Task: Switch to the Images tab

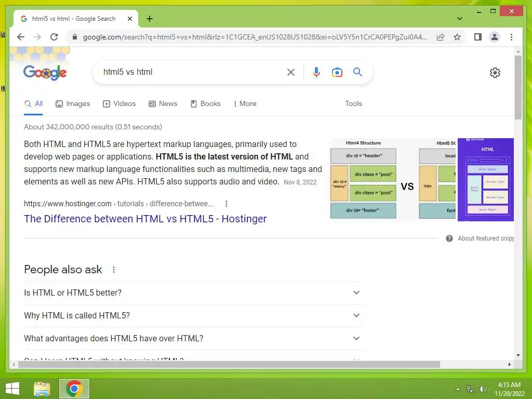Action: 73,104
